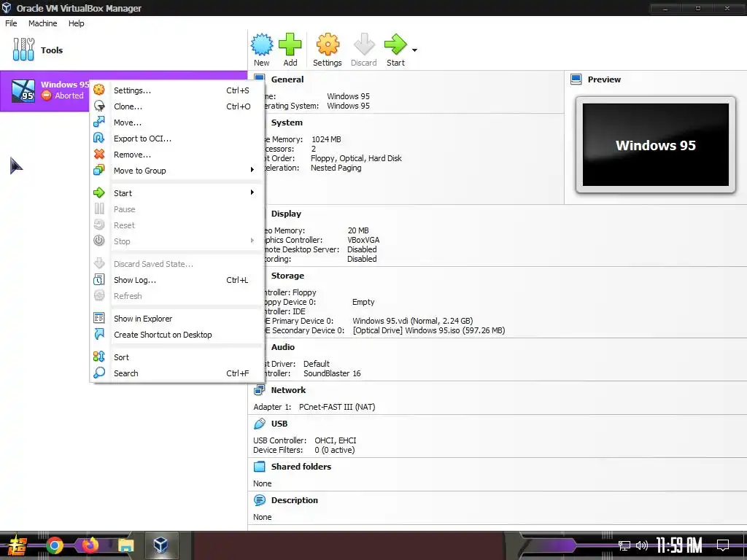Click the Windows 95.vdi storage entry
747x560 pixels.
point(413,321)
